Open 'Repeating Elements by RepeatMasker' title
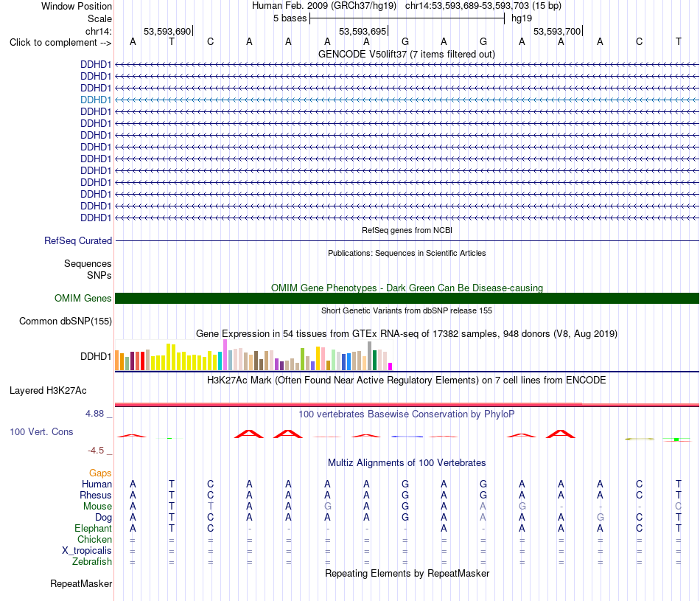700x601 pixels. tap(407, 573)
